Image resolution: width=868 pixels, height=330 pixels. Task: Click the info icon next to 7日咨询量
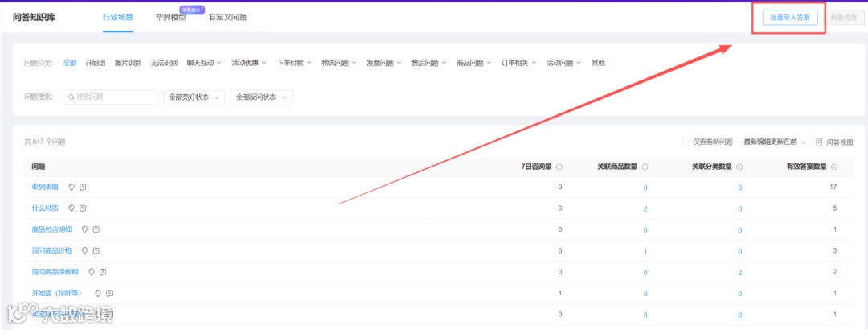click(559, 167)
